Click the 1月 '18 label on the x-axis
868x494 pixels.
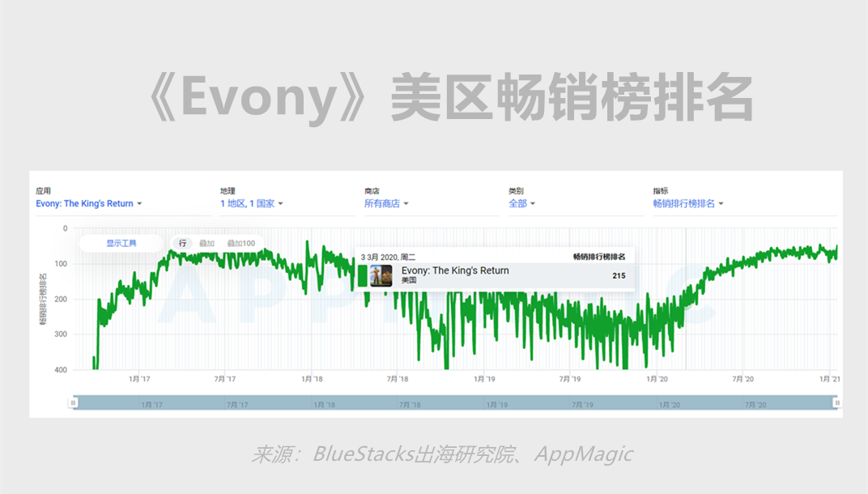312,378
